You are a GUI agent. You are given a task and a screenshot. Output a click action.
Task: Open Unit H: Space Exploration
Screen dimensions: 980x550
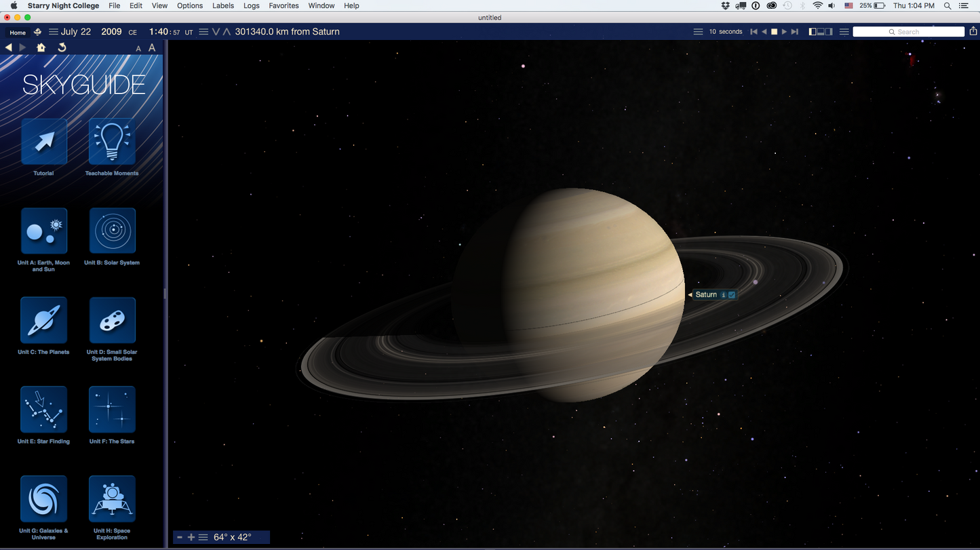(x=112, y=499)
